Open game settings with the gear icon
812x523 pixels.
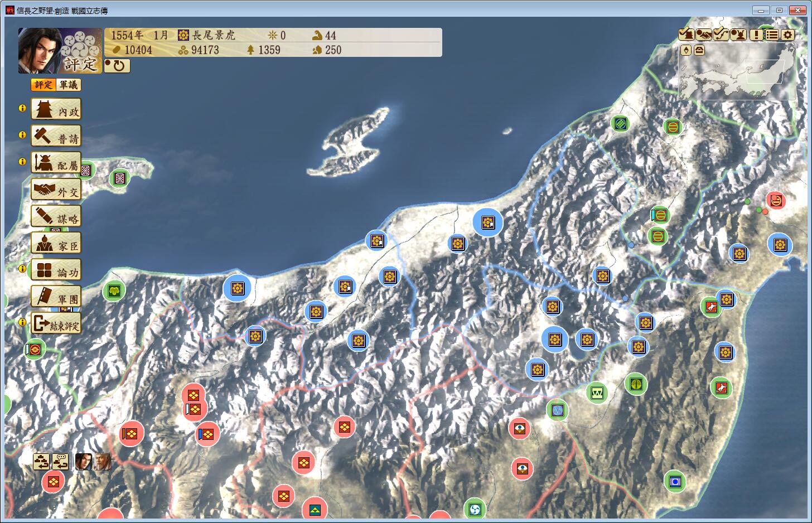(787, 35)
